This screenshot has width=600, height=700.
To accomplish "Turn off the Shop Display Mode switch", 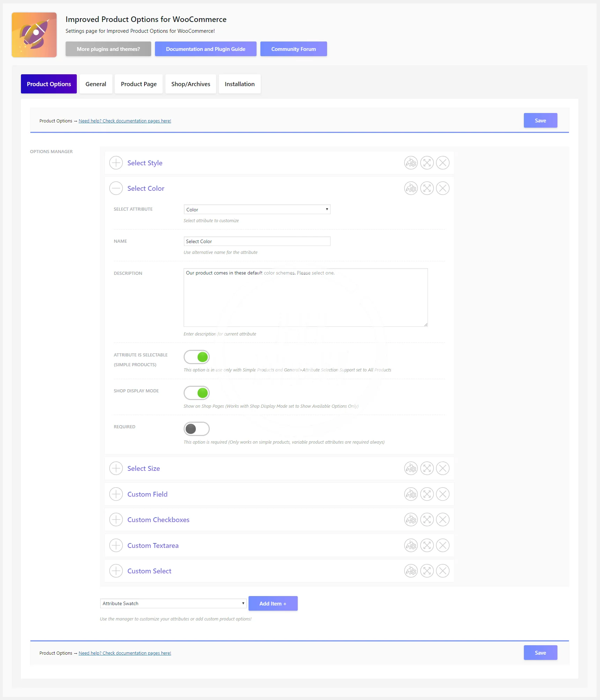I will tap(197, 393).
